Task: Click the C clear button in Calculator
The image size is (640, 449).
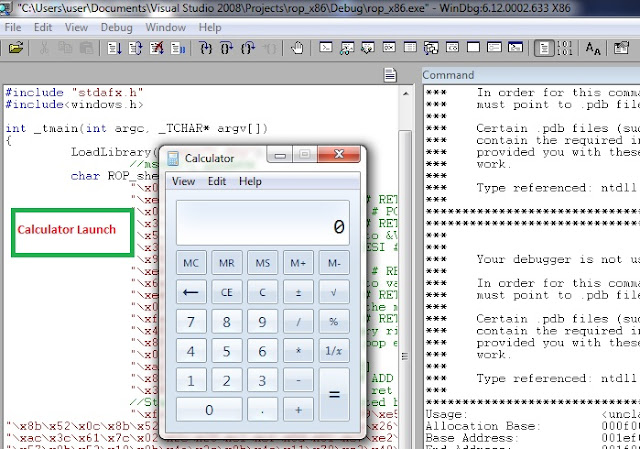Action: 262,292
